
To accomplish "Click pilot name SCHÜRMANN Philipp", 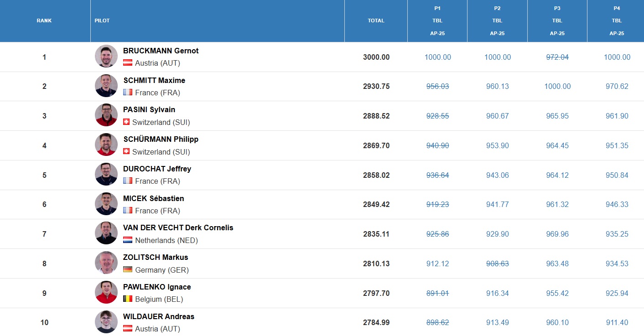I will pyautogui.click(x=161, y=139).
